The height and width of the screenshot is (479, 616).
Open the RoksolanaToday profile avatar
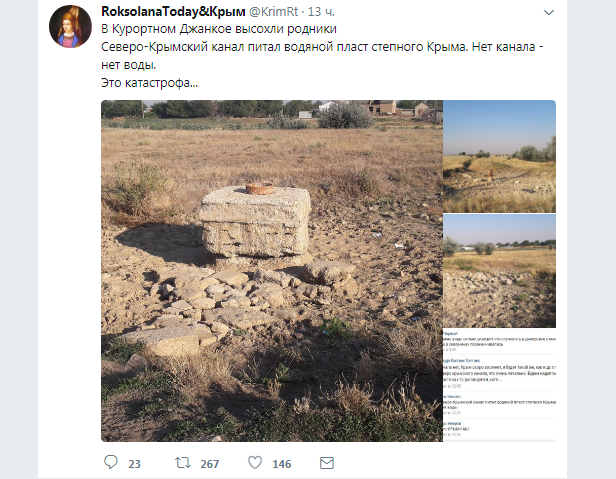pyautogui.click(x=70, y=27)
